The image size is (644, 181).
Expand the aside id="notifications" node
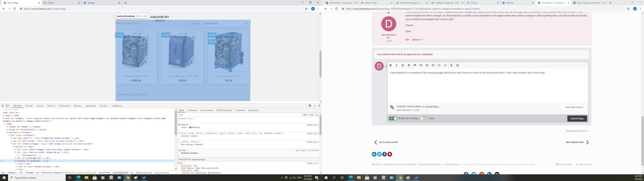[7, 129]
